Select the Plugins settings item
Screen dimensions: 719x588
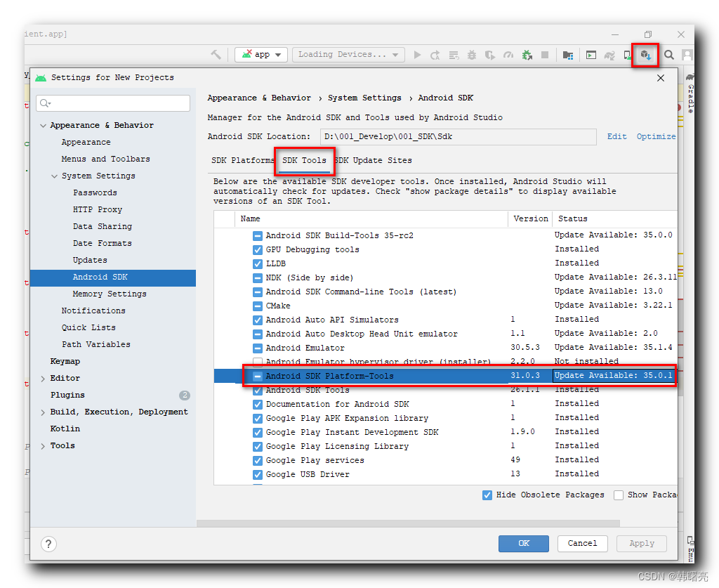coord(67,395)
